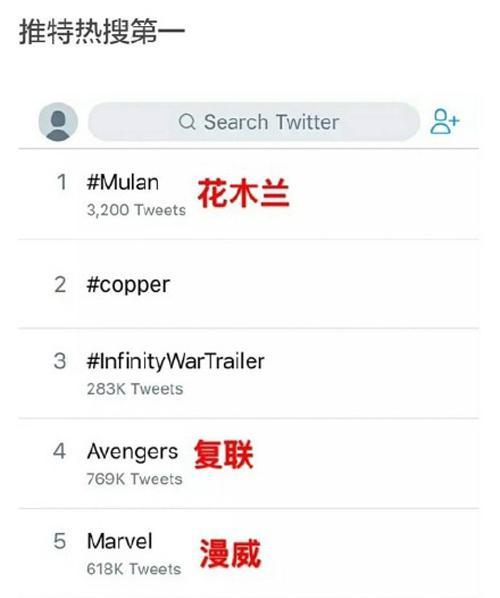Open the #InfinityWarTrailer trend

pyautogui.click(x=175, y=361)
